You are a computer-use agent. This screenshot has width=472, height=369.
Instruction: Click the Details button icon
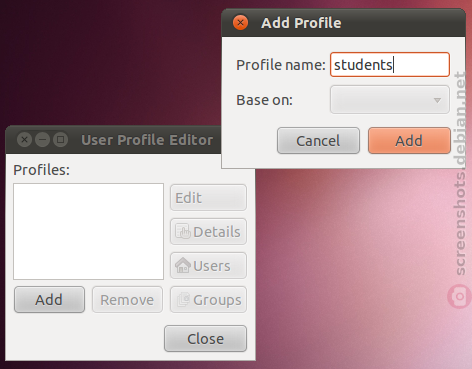[x=183, y=231]
